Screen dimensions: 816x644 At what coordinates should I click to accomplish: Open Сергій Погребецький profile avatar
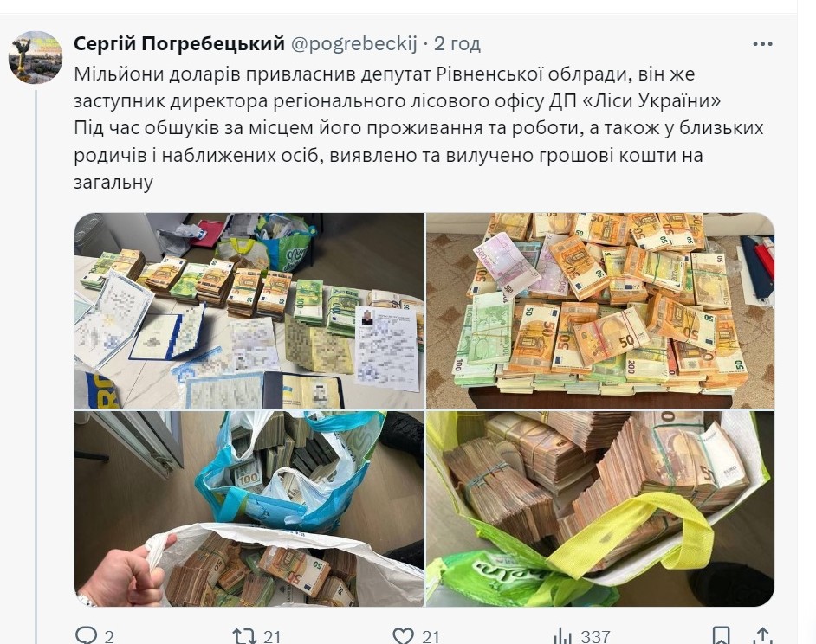coord(36,57)
